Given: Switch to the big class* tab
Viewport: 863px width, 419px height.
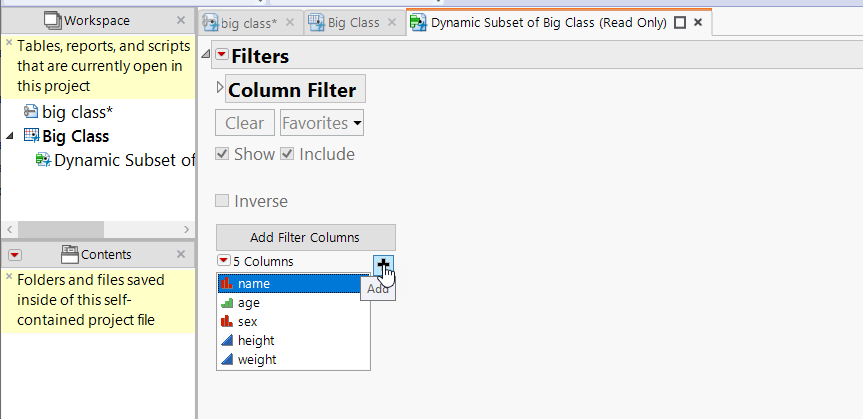Looking at the screenshot, I should pyautogui.click(x=249, y=22).
